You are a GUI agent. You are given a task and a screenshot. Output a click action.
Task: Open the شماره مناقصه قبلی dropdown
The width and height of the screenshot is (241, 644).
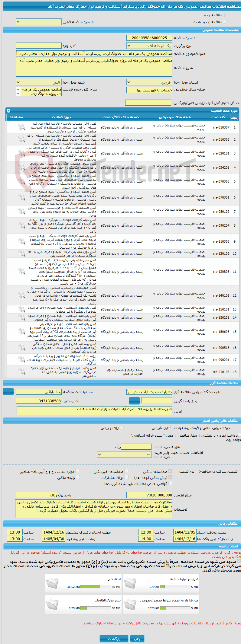coord(38,22)
